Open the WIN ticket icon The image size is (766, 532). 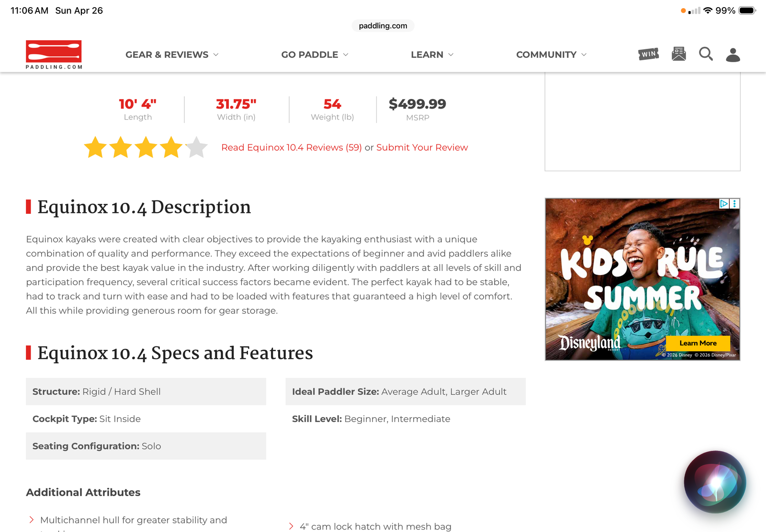648,54
